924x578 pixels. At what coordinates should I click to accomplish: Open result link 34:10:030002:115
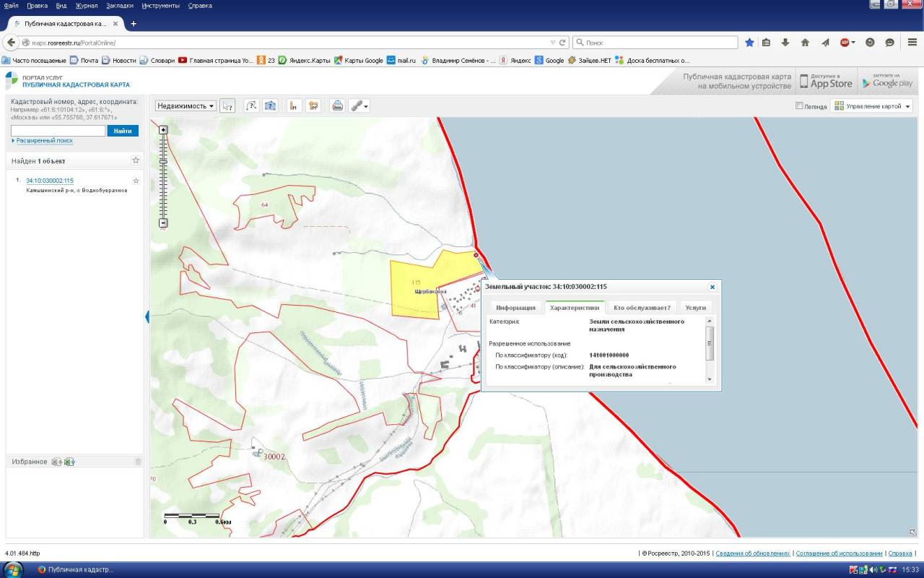[x=50, y=181]
